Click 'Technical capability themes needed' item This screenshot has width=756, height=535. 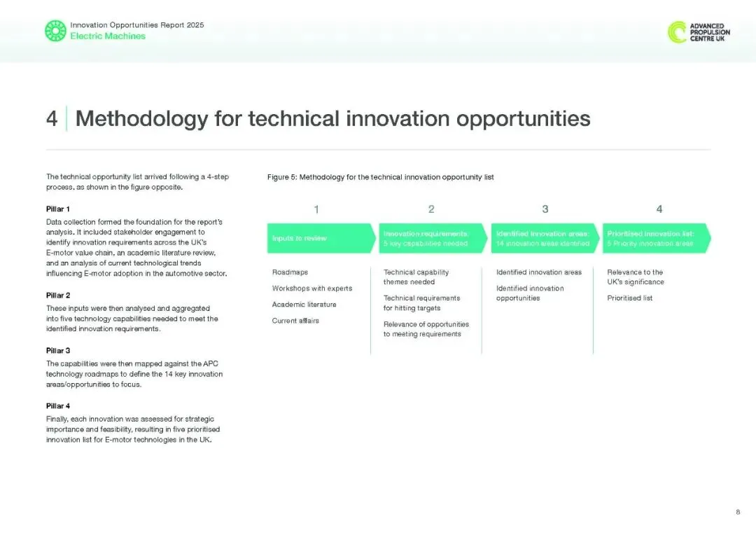pos(416,277)
